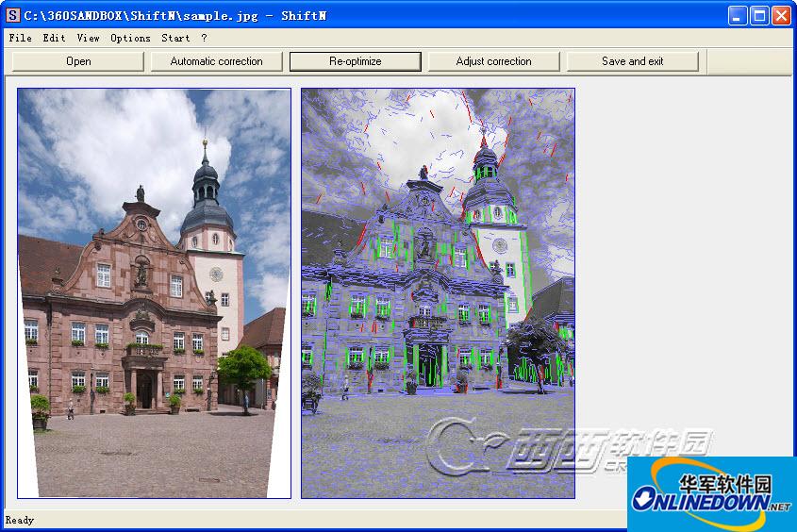
Task: Open the ? help menu
Action: [x=204, y=38]
